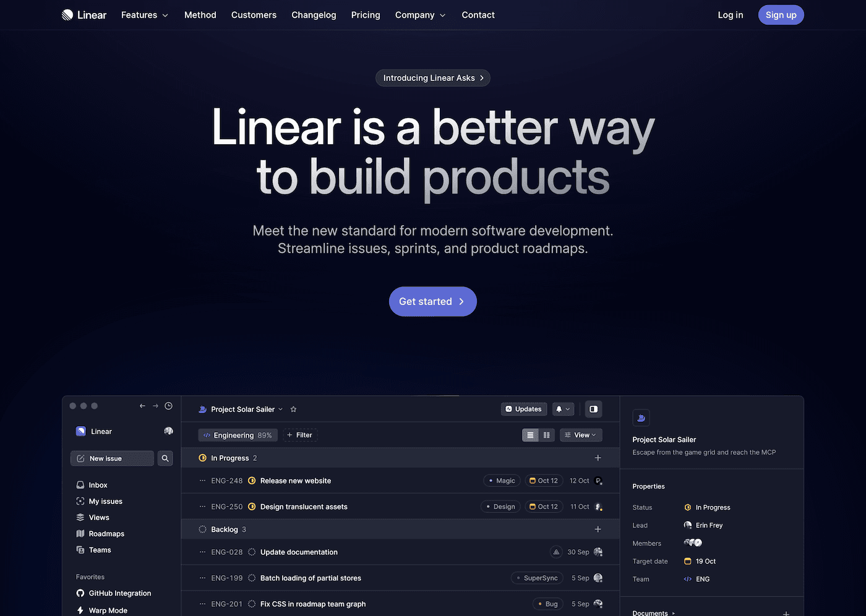
Task: Open the Features dropdown menu
Action: pyautogui.click(x=145, y=15)
